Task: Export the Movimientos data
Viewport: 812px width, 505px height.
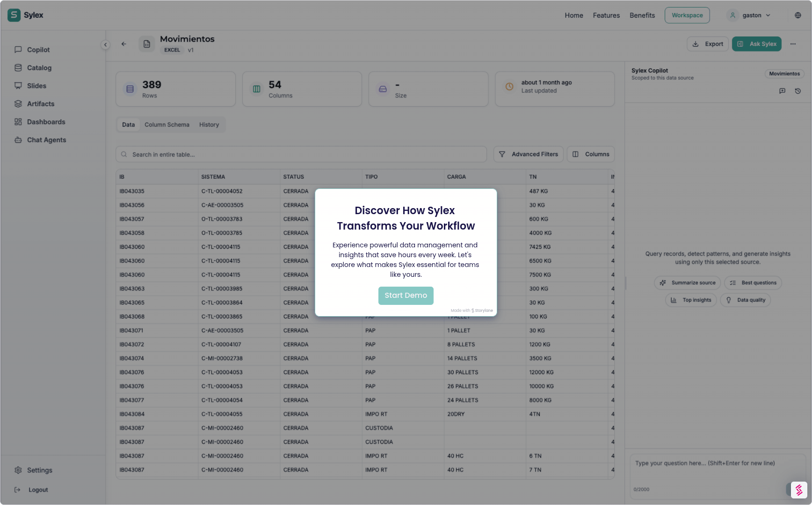Action: (x=707, y=44)
